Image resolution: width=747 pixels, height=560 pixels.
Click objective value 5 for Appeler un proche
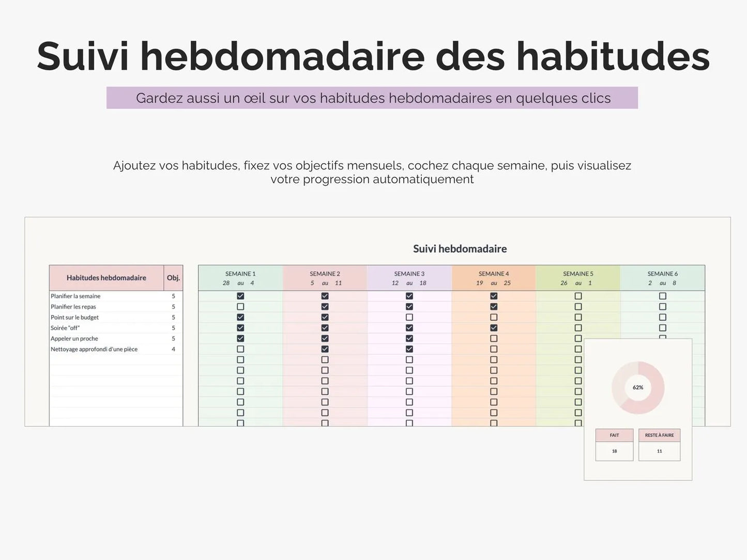point(173,338)
